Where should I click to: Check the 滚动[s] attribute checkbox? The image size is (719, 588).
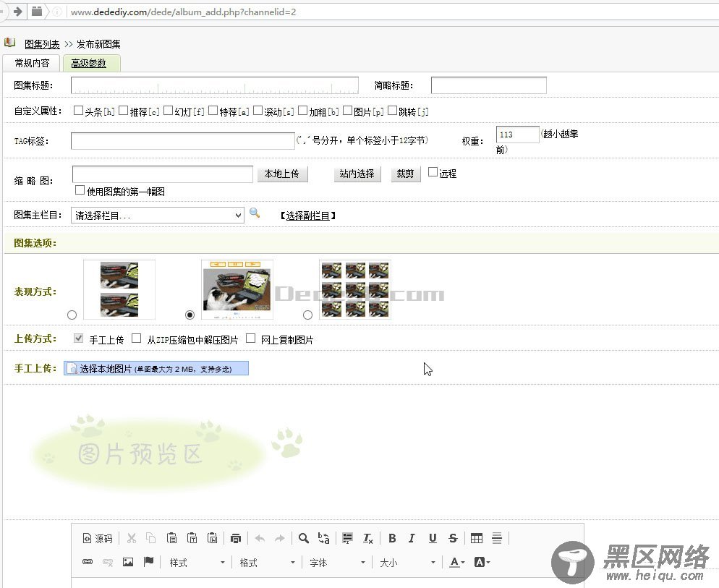(x=258, y=111)
